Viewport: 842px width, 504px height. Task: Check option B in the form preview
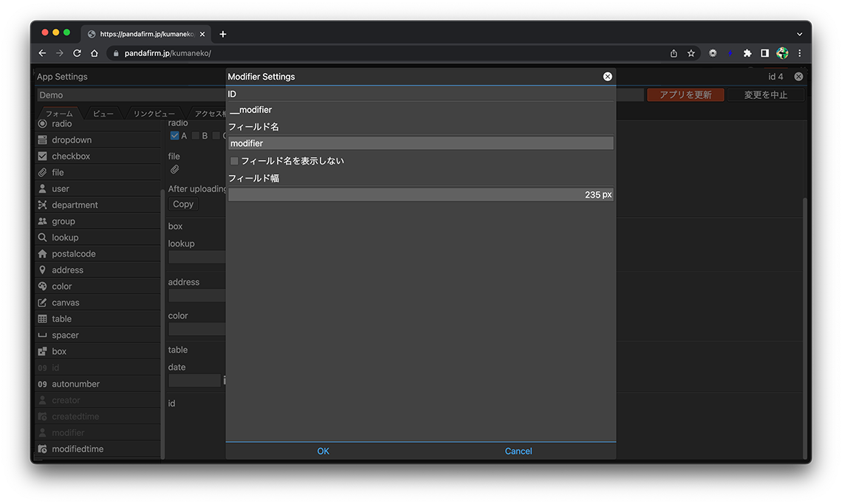tap(196, 136)
